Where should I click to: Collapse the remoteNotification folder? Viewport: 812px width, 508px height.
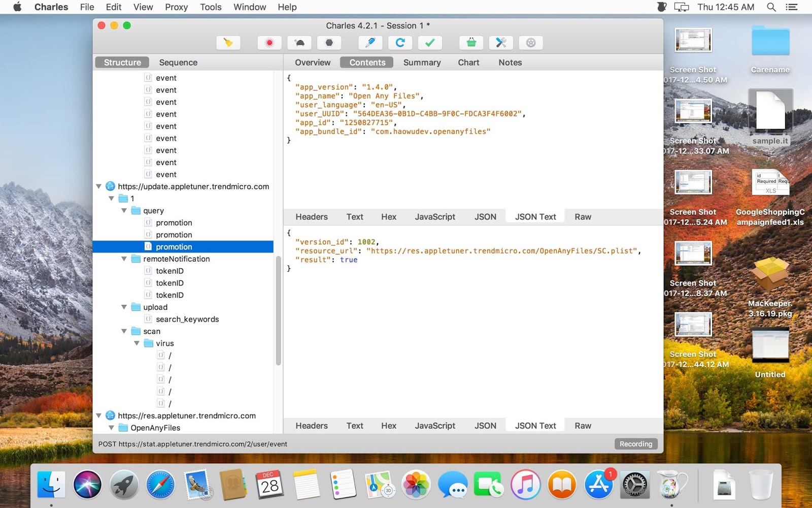pos(124,259)
